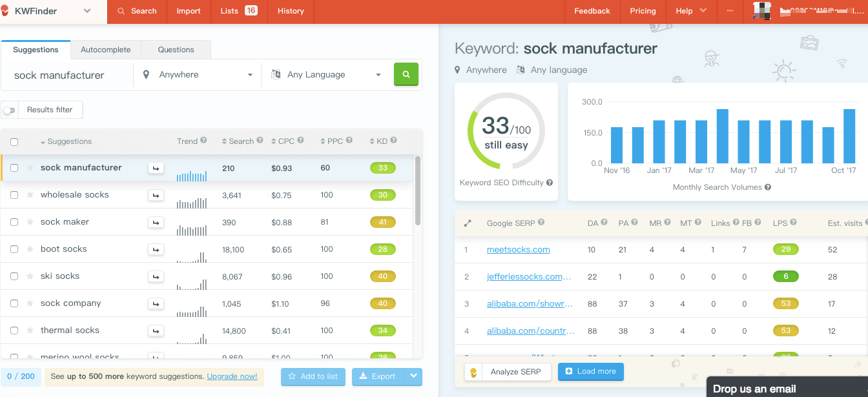
Task: Check the 'sock company' row checkbox
Action: tap(14, 303)
